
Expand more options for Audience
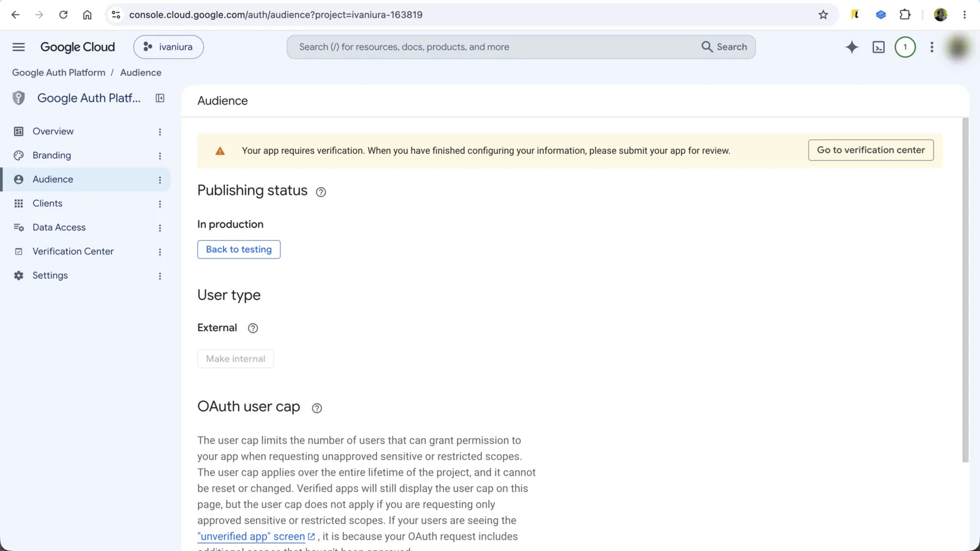160,180
